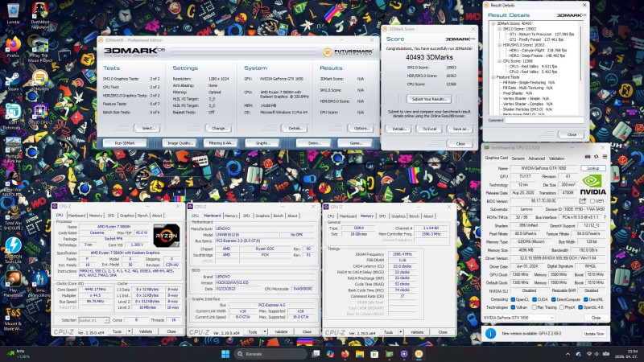
Task: Open Task View on taskbar
Action: [x=316, y=354]
